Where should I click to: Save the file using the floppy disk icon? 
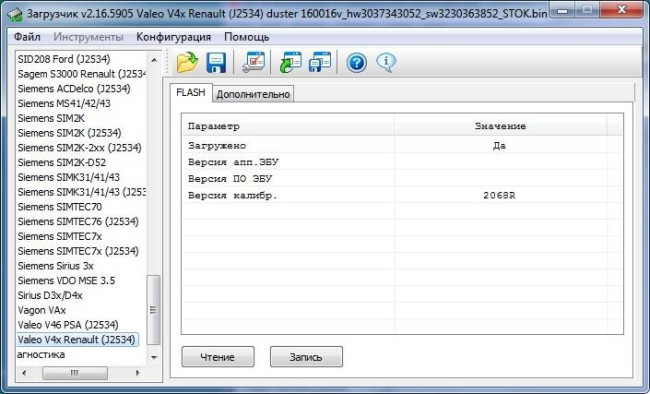coord(216,63)
